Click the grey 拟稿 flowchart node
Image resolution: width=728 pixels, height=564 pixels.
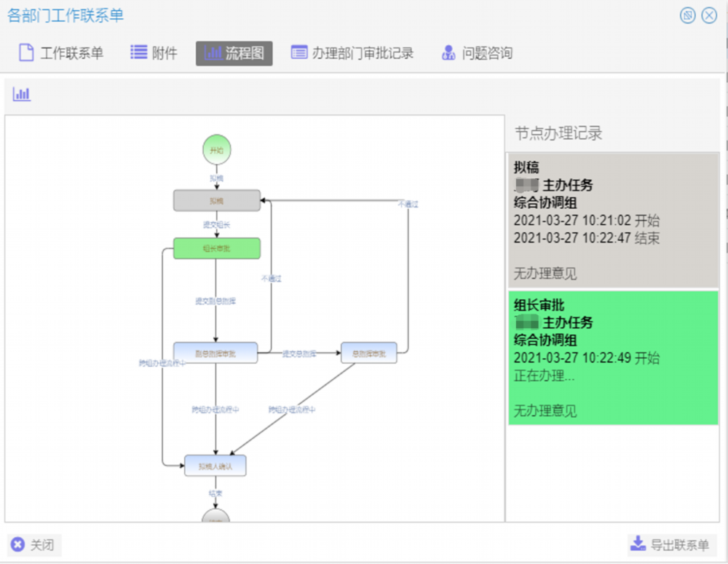point(216,201)
